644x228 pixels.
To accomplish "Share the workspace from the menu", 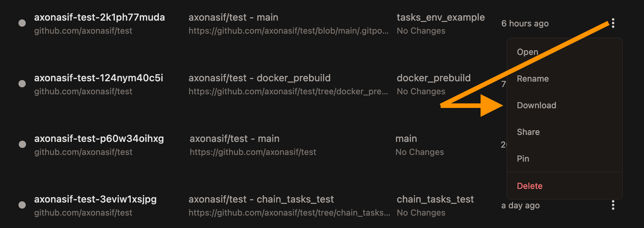I will pos(528,132).
